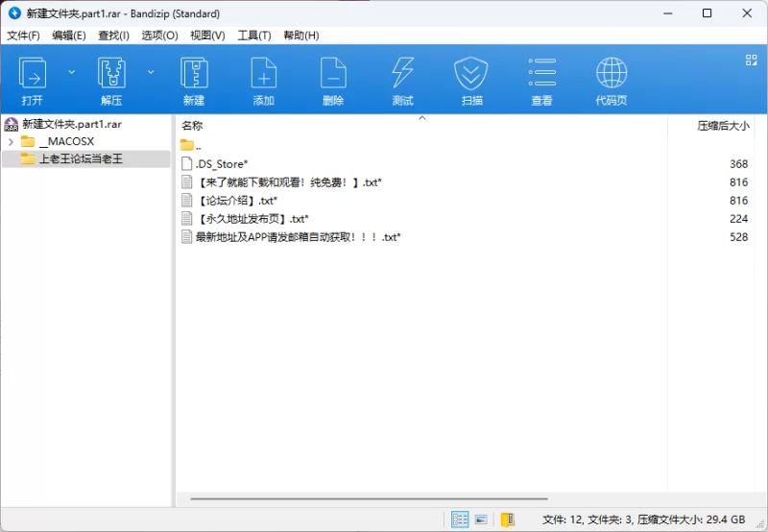Viewport: 768px width, 532px height.
Task: Click the 【论坛介绍】.txt document icon
Action: coord(186,200)
